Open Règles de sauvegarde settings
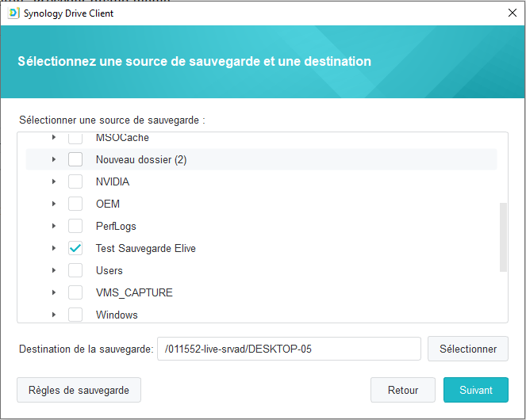Screen dimensions: 526x420 click(79, 390)
